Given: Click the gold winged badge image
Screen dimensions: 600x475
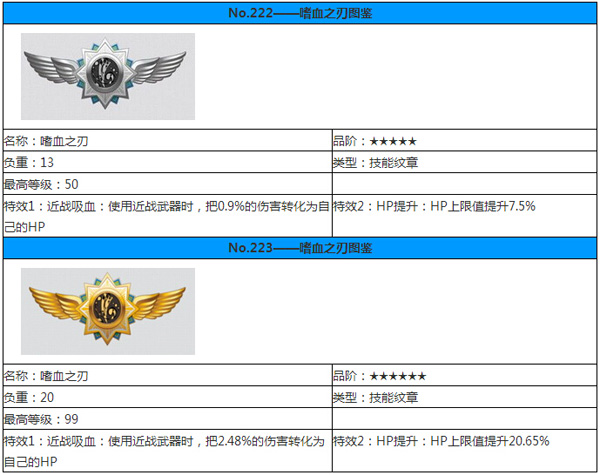Looking at the screenshot, I should point(108,311).
